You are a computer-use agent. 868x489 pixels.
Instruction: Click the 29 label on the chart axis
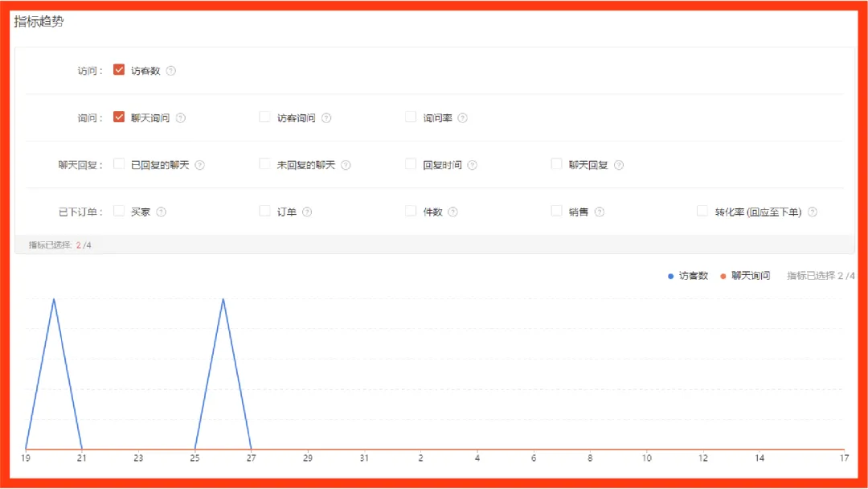308,458
